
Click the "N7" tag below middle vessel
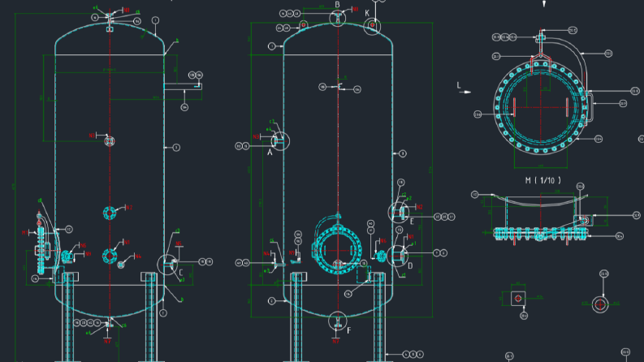click(336, 341)
